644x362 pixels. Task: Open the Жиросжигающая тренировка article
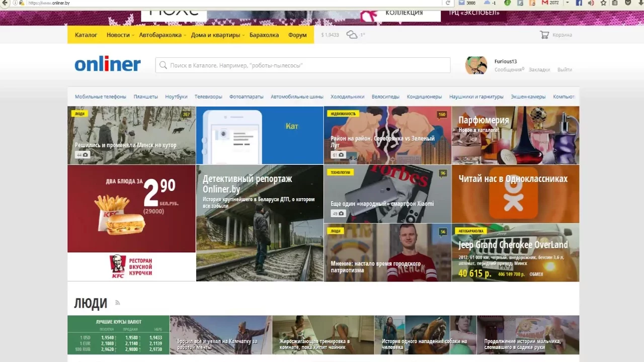tap(323, 335)
